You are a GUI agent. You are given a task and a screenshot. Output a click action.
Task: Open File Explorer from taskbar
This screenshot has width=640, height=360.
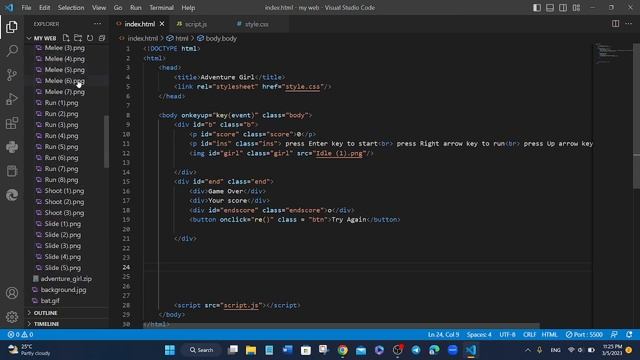coord(251,350)
